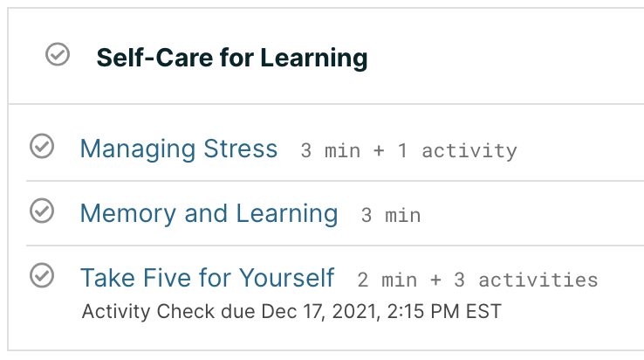This screenshot has width=644, height=360.
Task: Click the completion checkmark for Managing Stress
Action: [x=42, y=147]
